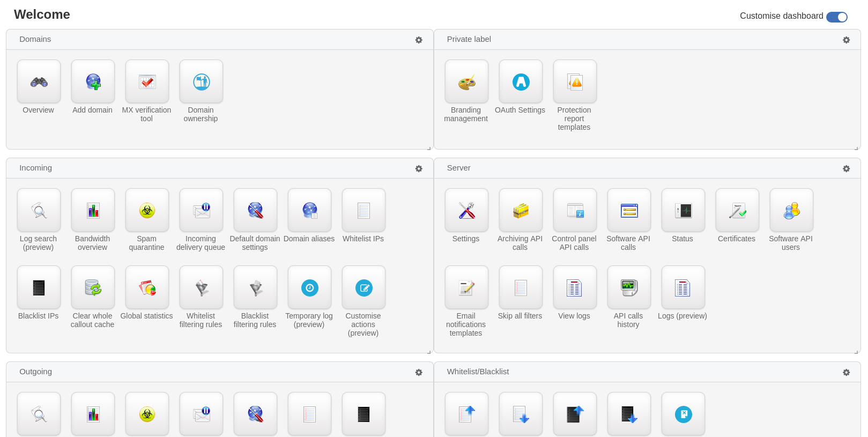Open Outgoing panel gear settings
This screenshot has height=437, width=868.
pos(419,373)
